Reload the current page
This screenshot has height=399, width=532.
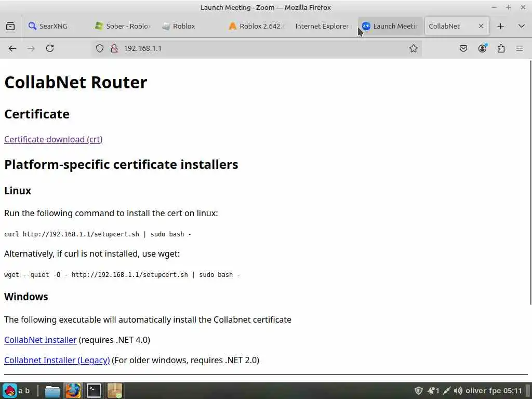(x=50, y=48)
